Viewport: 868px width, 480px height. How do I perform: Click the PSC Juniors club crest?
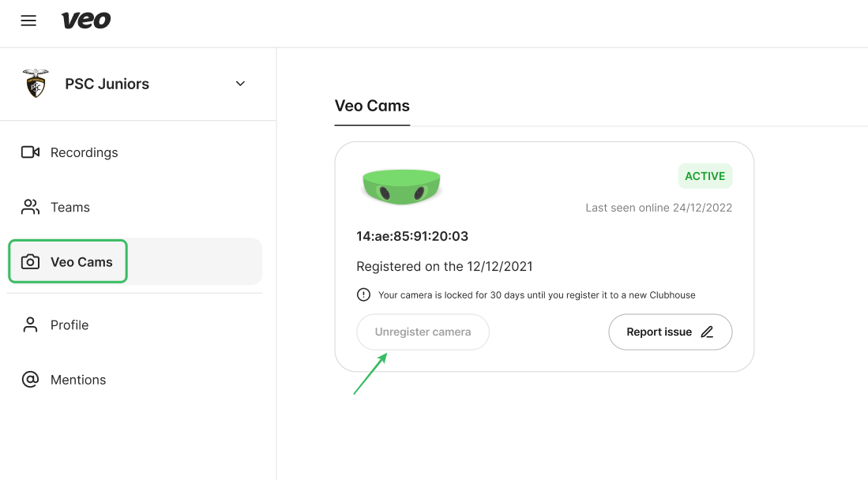click(36, 84)
